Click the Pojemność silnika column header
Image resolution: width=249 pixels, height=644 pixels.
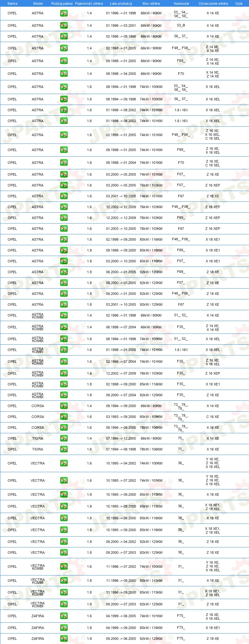[89, 4]
